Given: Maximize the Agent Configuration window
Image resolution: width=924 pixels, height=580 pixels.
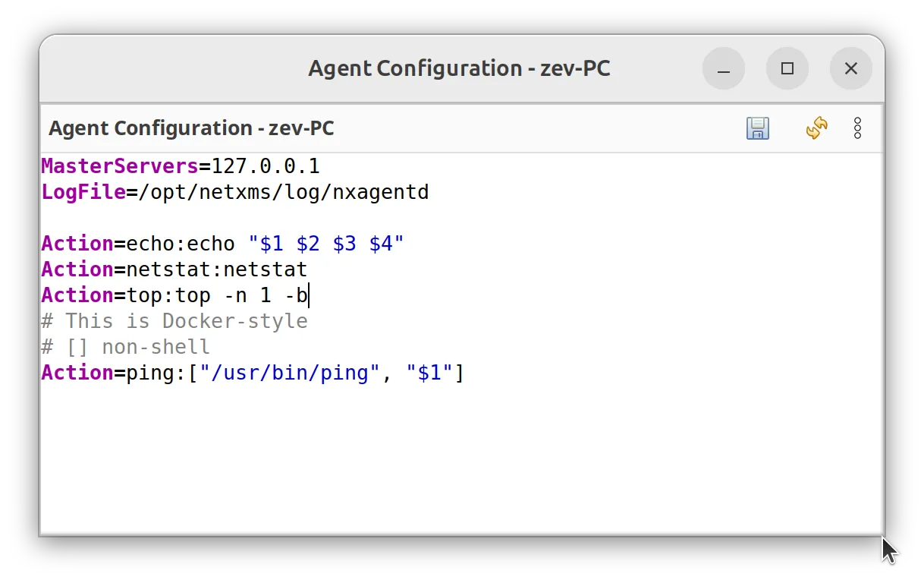Looking at the screenshot, I should (787, 68).
